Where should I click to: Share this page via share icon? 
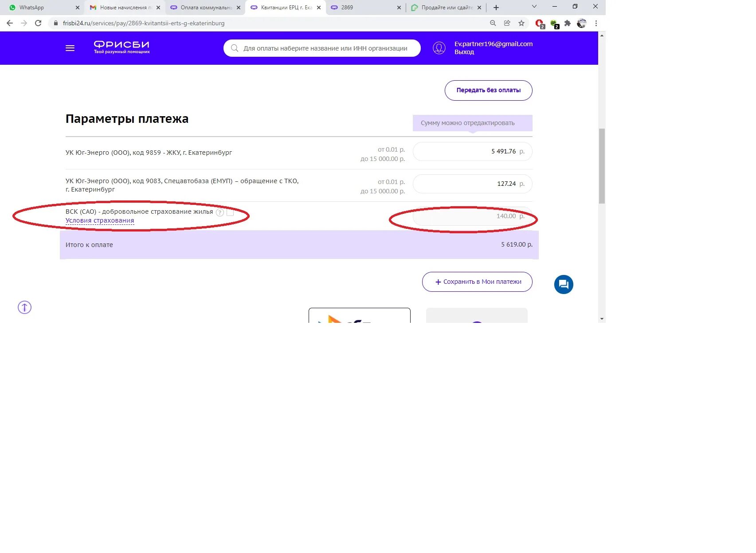click(x=507, y=23)
